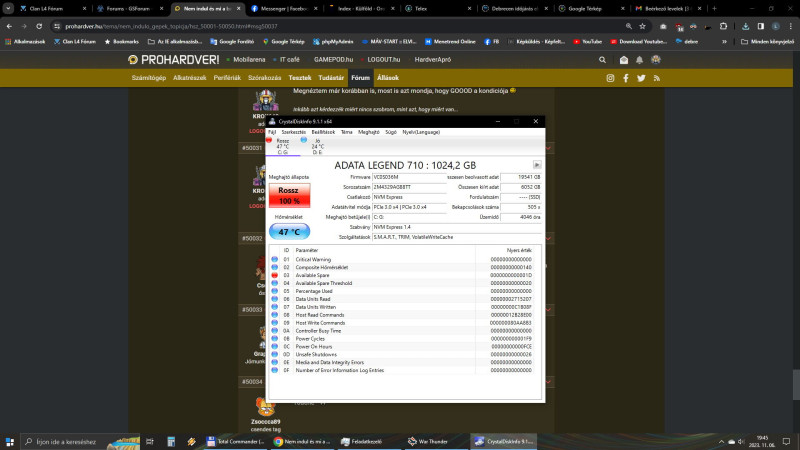The image size is (800, 450).
Task: Open the IT café link
Action: [290, 60]
